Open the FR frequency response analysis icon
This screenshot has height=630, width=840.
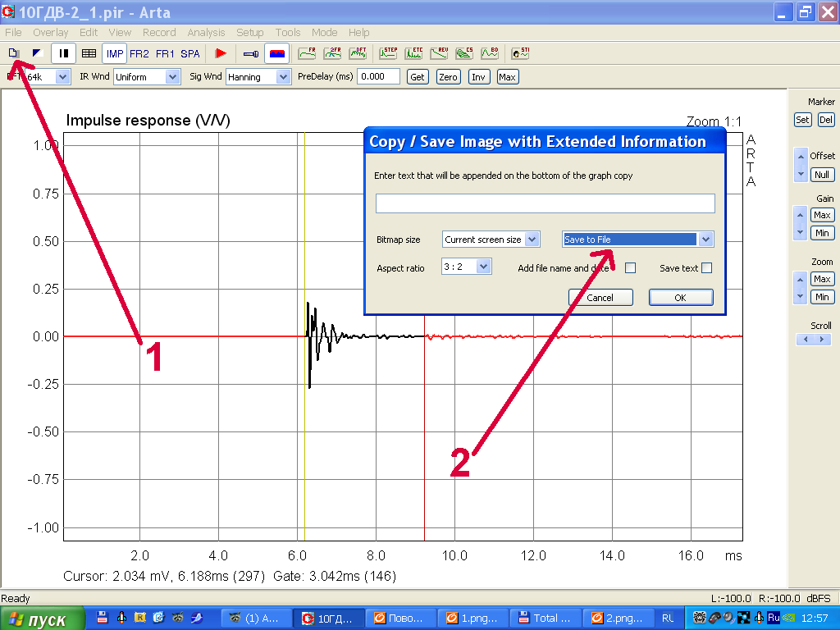tap(307, 53)
